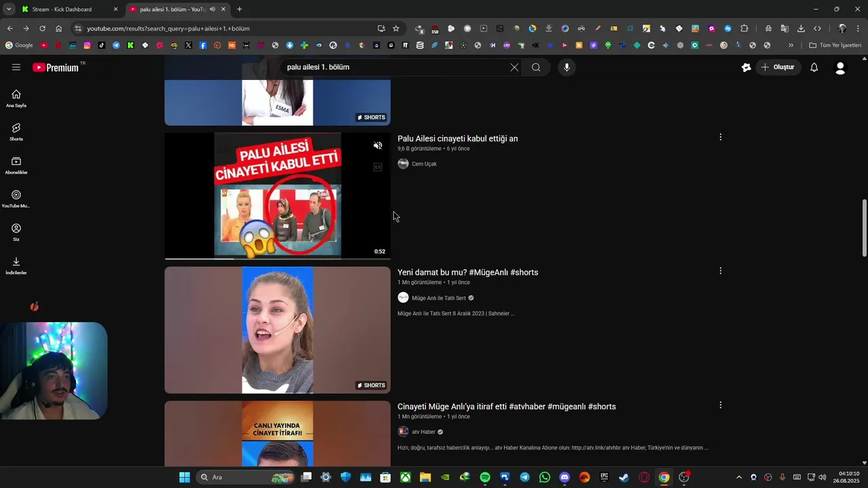The image size is (868, 488).
Task: Open WhatsApp from the taskbar
Action: coord(545,477)
